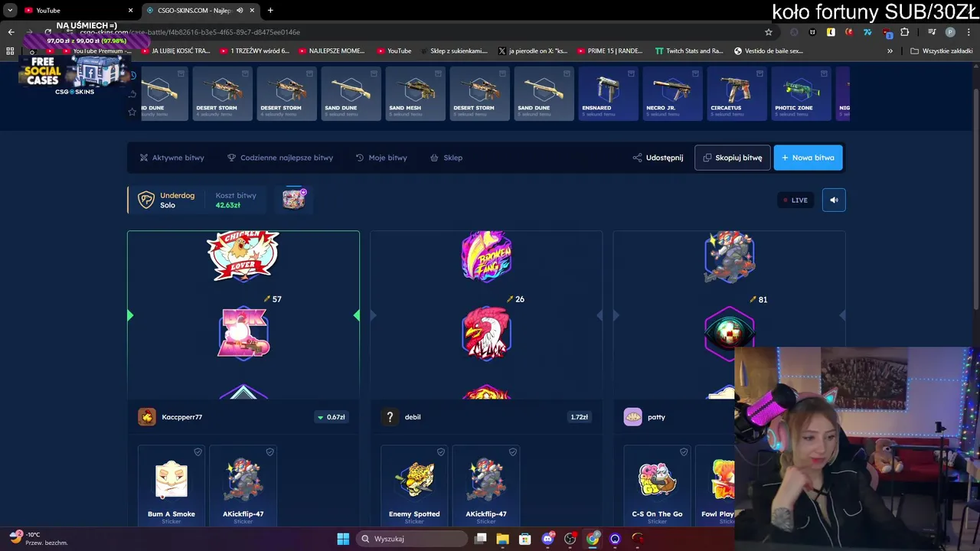This screenshot has width=980, height=551.
Task: Open Wszystkie zakładki bookmarks folder
Action: [x=942, y=51]
